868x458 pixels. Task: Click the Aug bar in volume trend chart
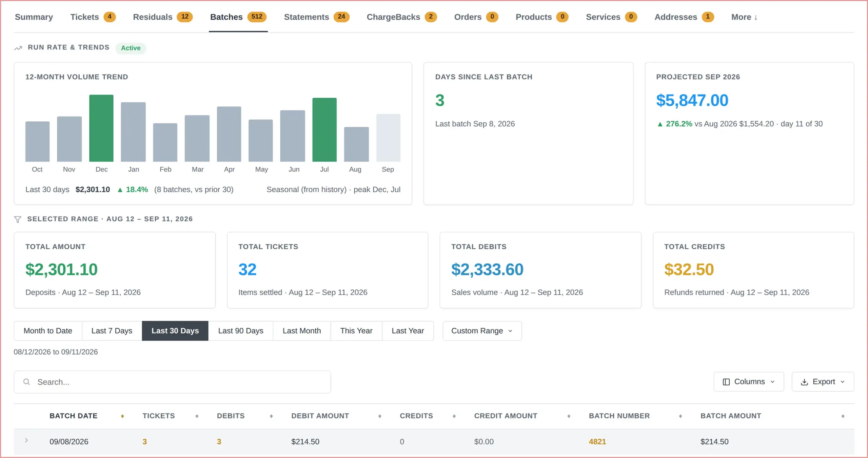pyautogui.click(x=356, y=144)
